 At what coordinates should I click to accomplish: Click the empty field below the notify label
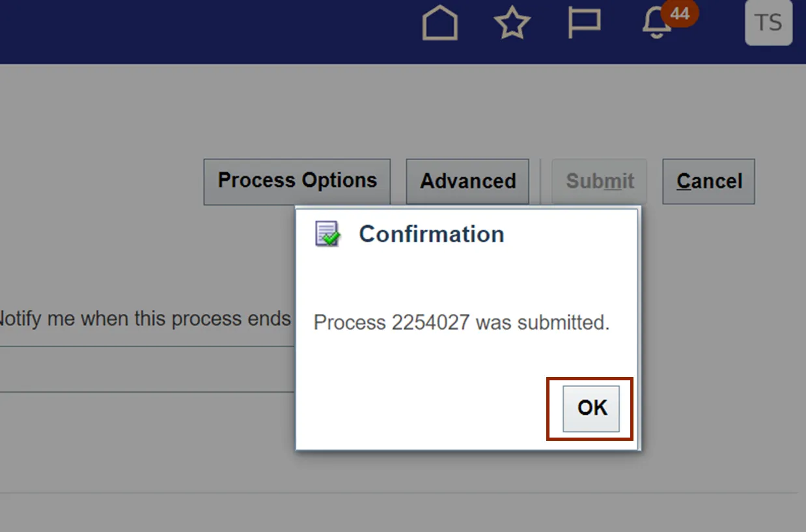143,369
